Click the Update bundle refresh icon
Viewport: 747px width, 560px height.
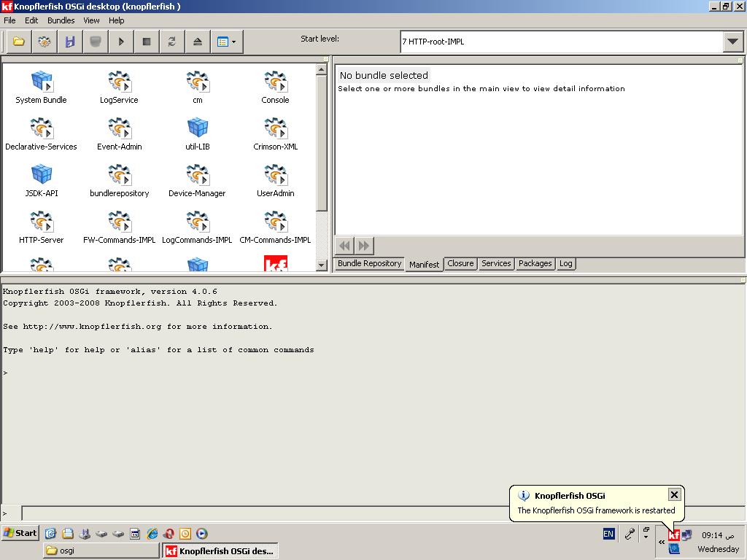(172, 42)
